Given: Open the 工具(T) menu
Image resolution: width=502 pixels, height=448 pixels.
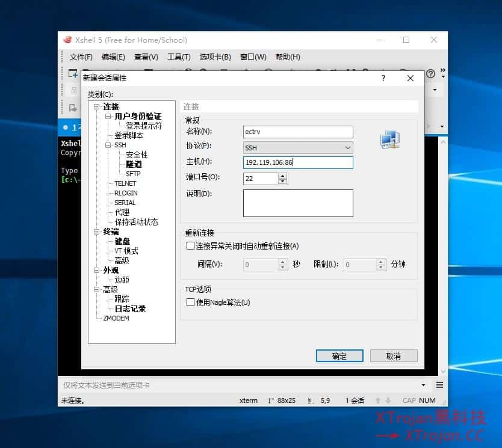Looking at the screenshot, I should point(179,57).
